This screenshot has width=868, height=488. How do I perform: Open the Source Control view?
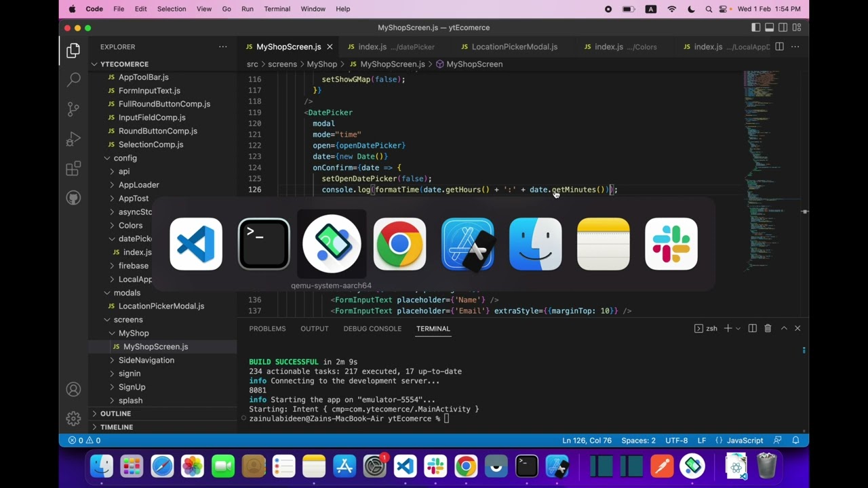pos(73,109)
